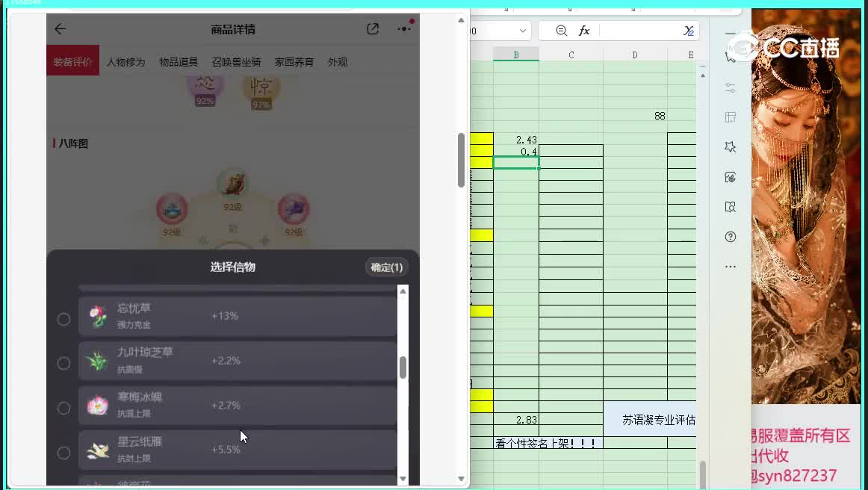Open the image icon in spreadsheet sidebar

coord(730,177)
